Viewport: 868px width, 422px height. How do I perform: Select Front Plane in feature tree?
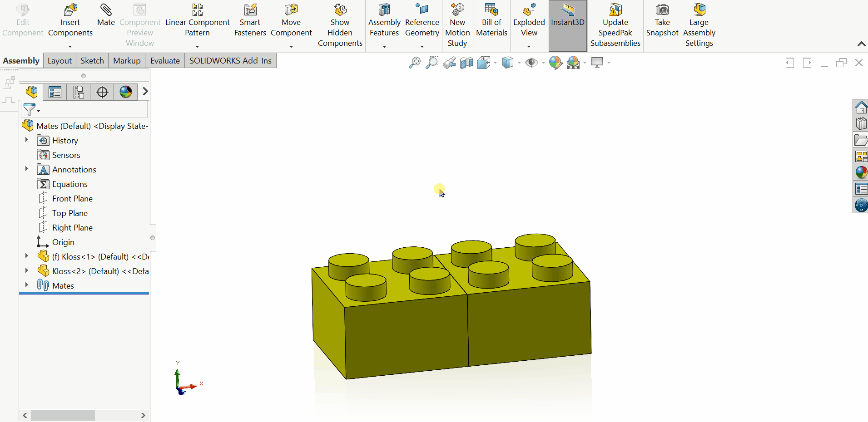pos(72,199)
